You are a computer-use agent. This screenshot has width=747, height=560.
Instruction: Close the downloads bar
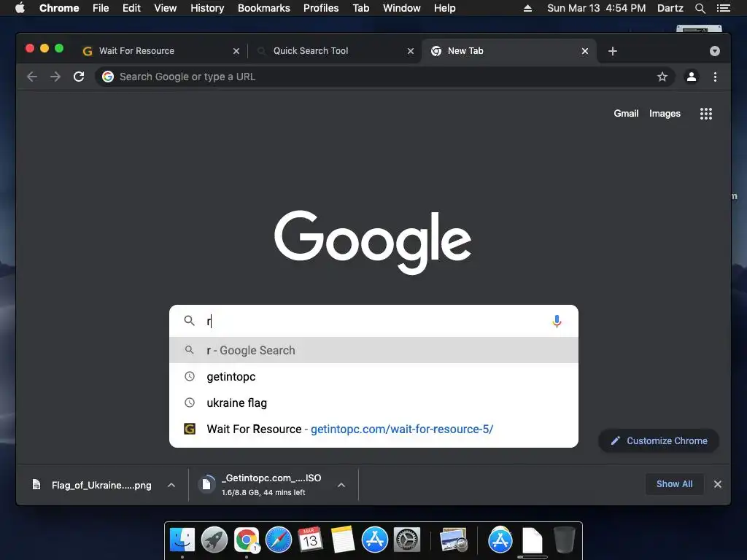pyautogui.click(x=718, y=484)
